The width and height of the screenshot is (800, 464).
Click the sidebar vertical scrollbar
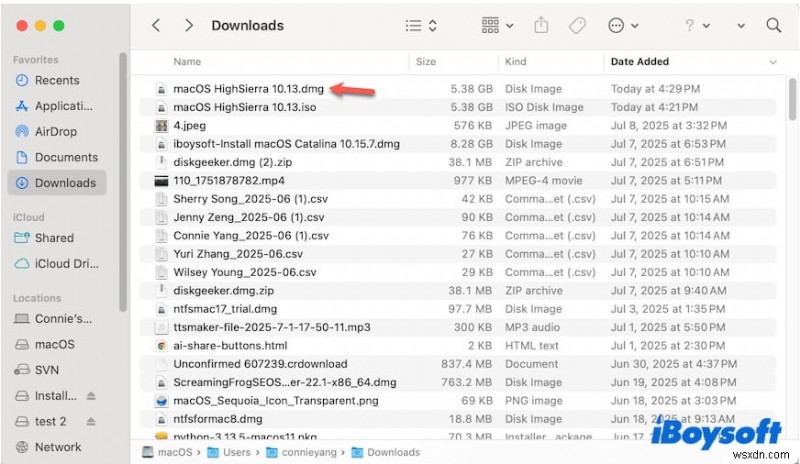122,181
